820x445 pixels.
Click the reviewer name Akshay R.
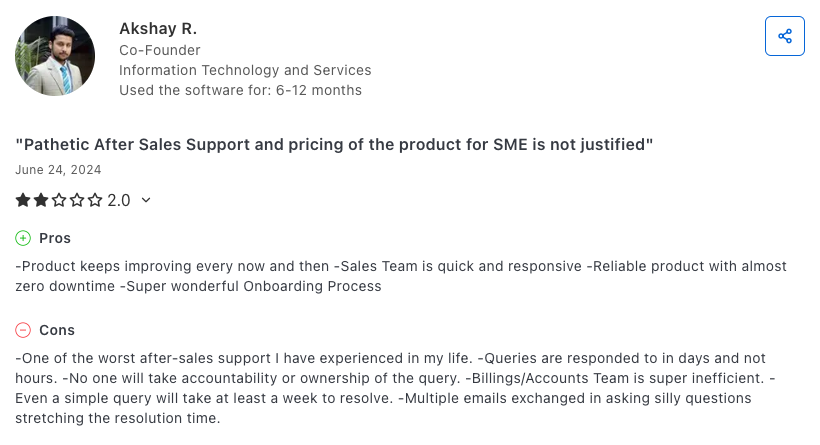[158, 28]
